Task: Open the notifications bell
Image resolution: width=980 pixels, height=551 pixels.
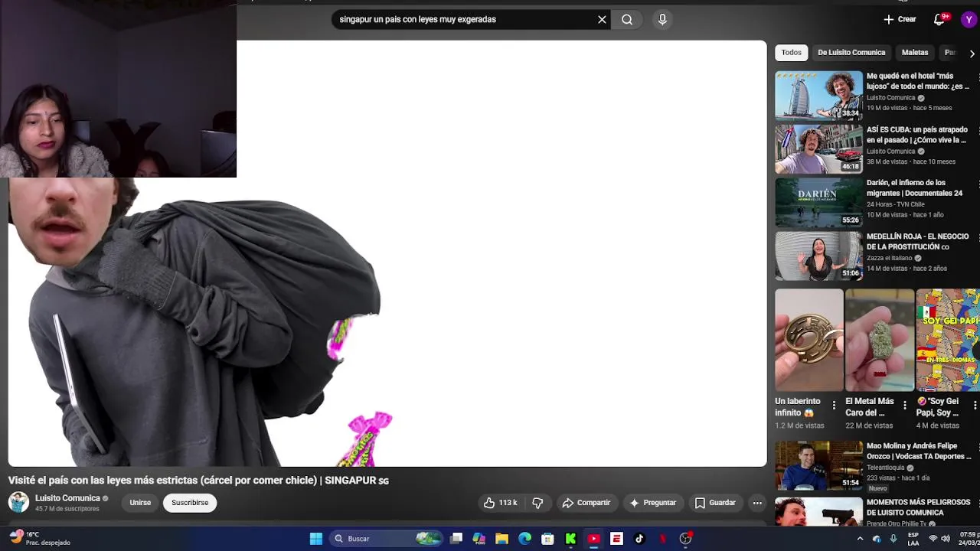Action: (939, 20)
